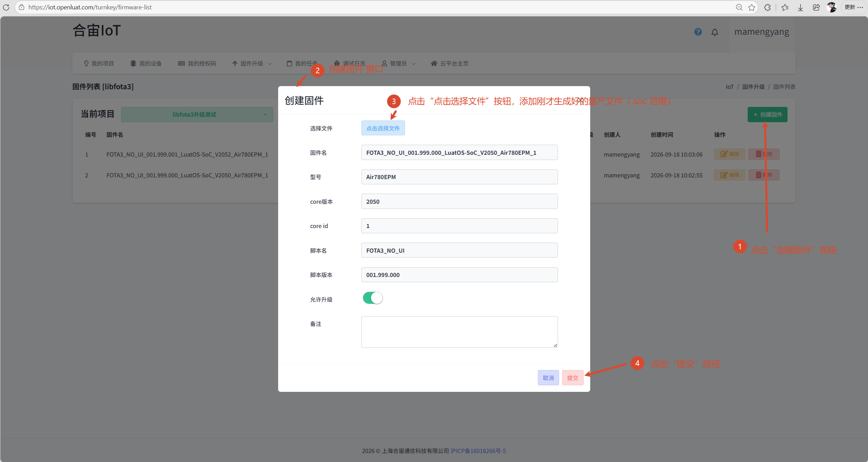This screenshot has width=868, height=462.
Task: Click the 脚本版本 field 001.999.000
Action: (459, 275)
